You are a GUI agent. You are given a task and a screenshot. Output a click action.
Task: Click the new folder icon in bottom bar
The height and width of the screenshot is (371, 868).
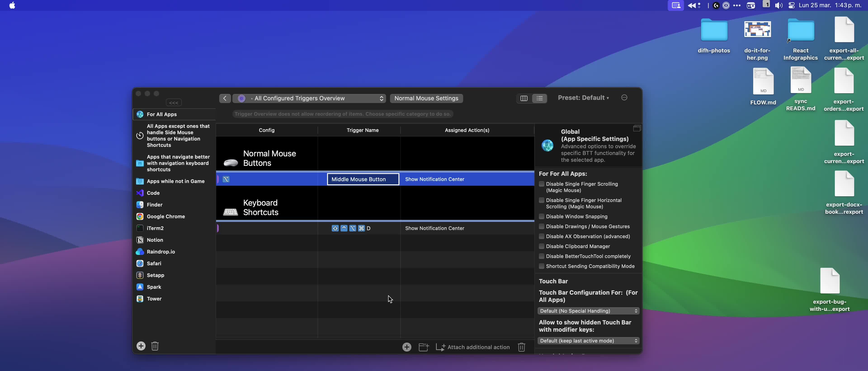[x=424, y=348]
